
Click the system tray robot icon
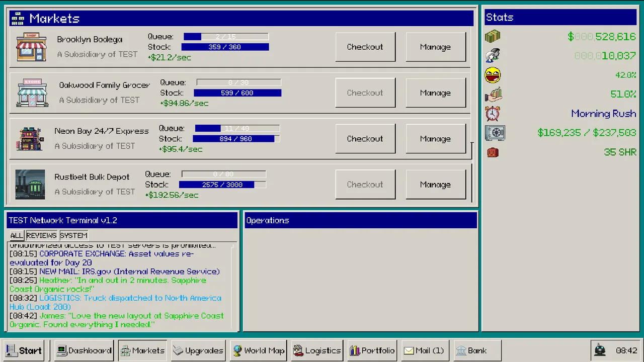tap(600, 350)
